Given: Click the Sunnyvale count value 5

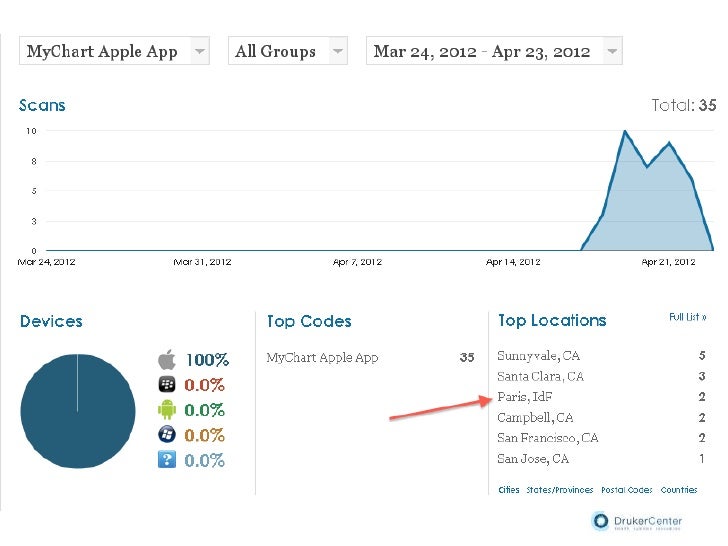Looking at the screenshot, I should (x=702, y=356).
